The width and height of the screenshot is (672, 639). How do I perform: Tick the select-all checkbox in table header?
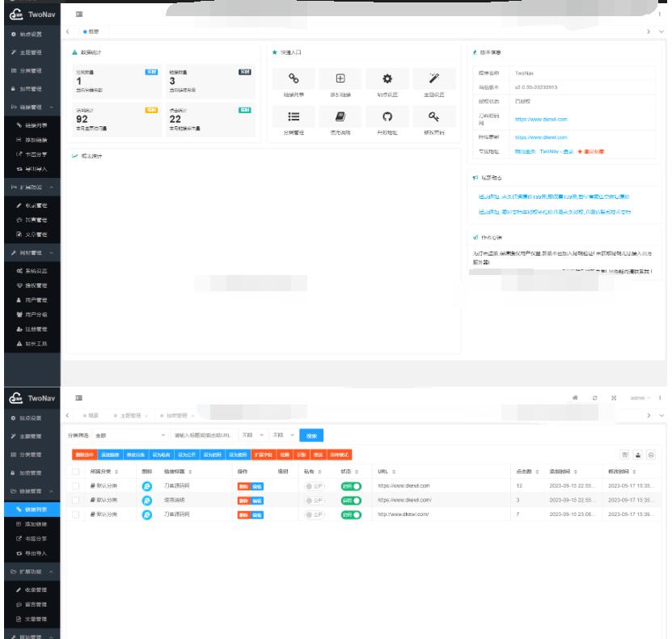[x=76, y=471]
